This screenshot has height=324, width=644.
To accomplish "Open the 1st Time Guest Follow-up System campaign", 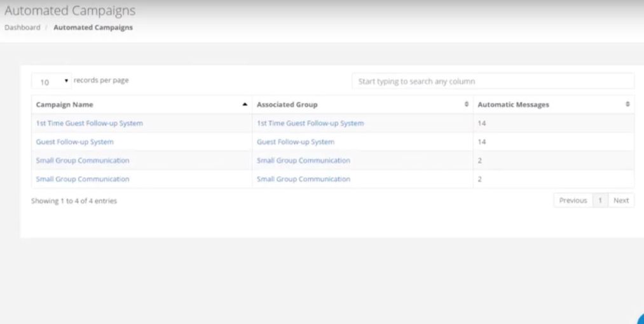I will pyautogui.click(x=89, y=123).
